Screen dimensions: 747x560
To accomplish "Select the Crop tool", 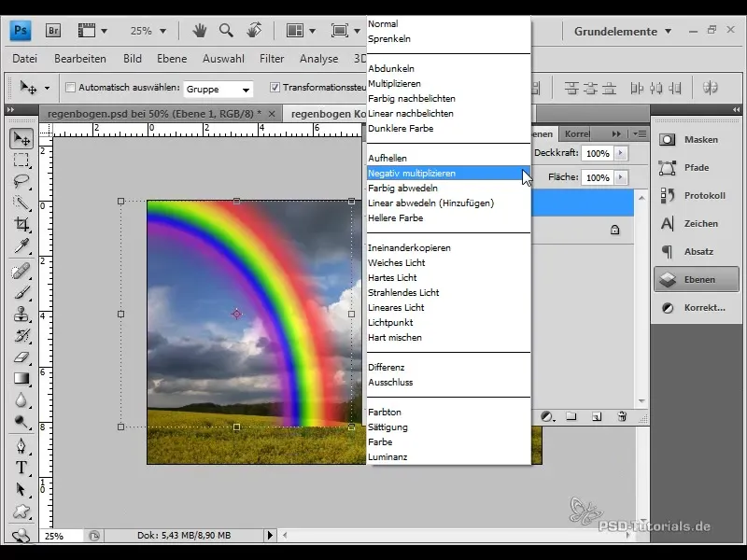I will point(21,224).
